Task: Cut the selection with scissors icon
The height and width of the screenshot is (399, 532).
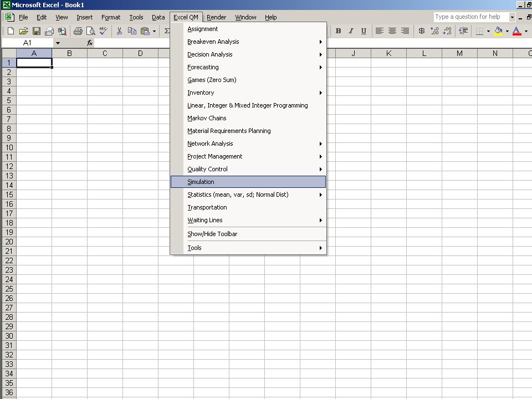Action: click(x=119, y=31)
